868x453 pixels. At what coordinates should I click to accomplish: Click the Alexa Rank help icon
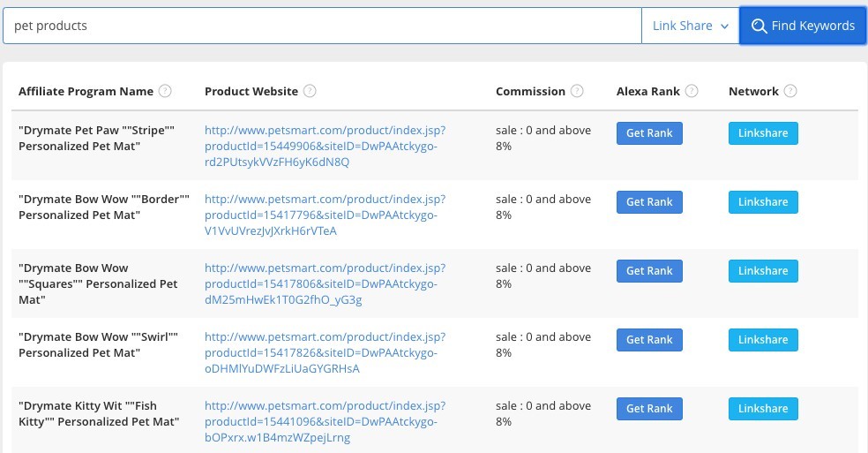tap(692, 91)
